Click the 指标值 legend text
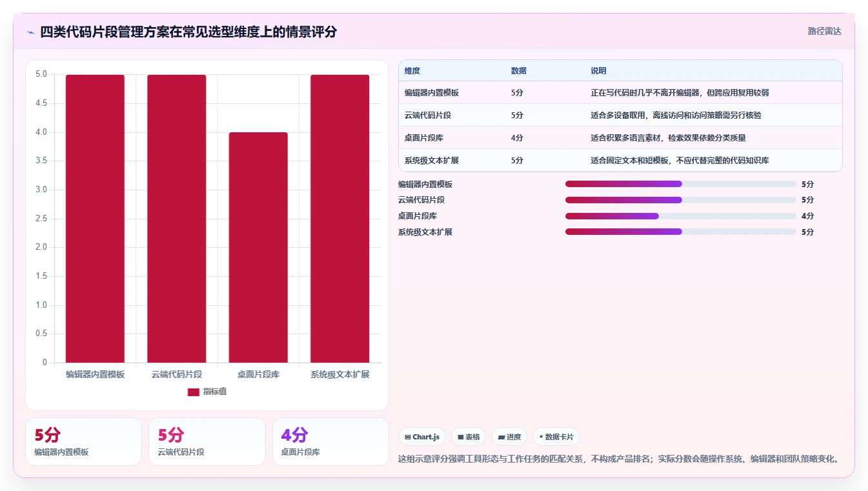Image resolution: width=868 pixels, height=491 pixels. point(215,392)
